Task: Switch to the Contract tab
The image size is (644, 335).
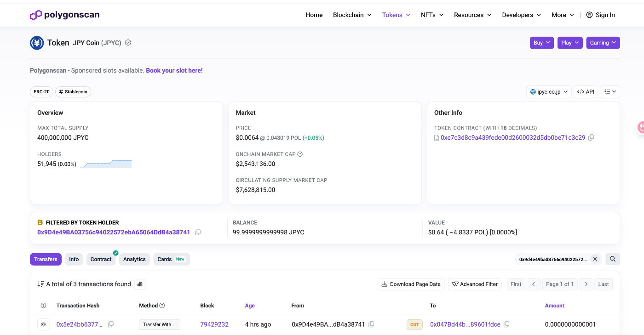Action: point(101,259)
